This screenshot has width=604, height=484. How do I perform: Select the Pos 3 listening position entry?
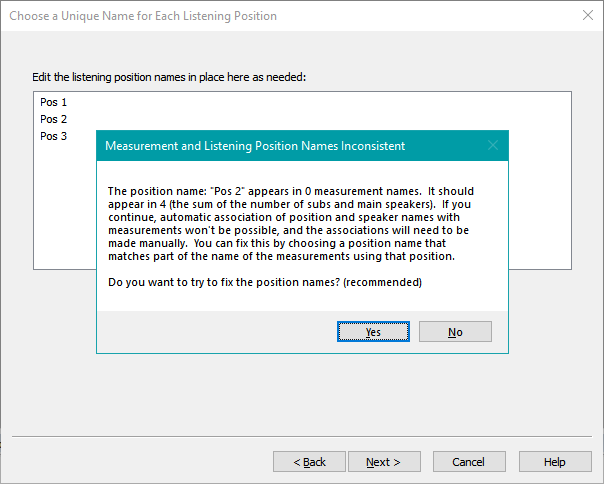coord(54,136)
